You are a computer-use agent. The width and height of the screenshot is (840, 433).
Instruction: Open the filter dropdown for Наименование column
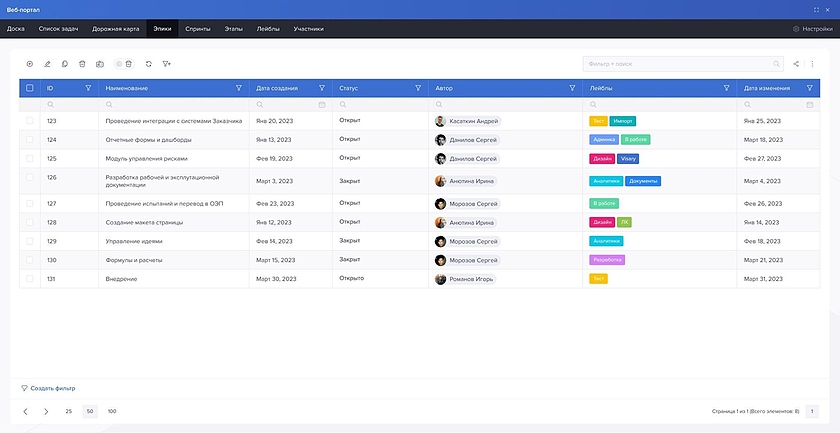(238, 88)
